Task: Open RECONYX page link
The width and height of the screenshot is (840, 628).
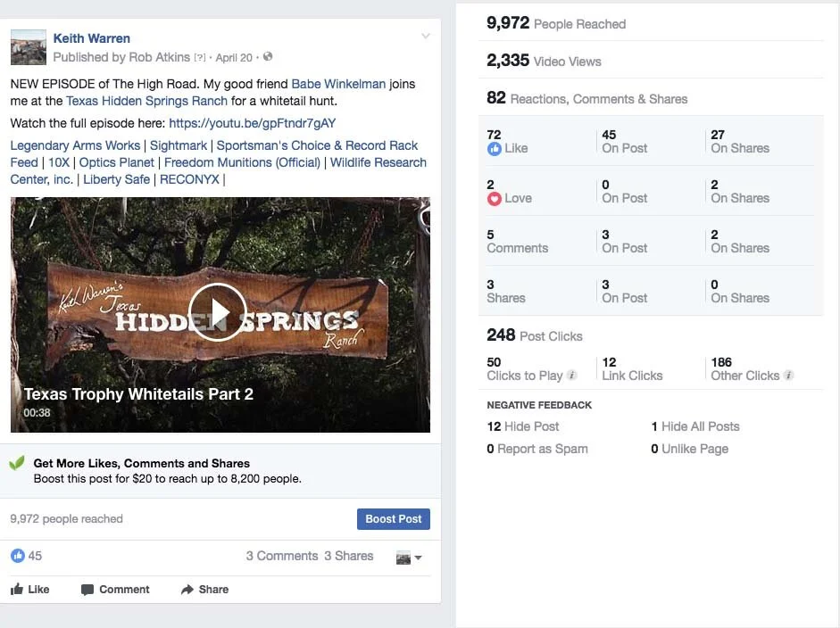Action: 189,180
